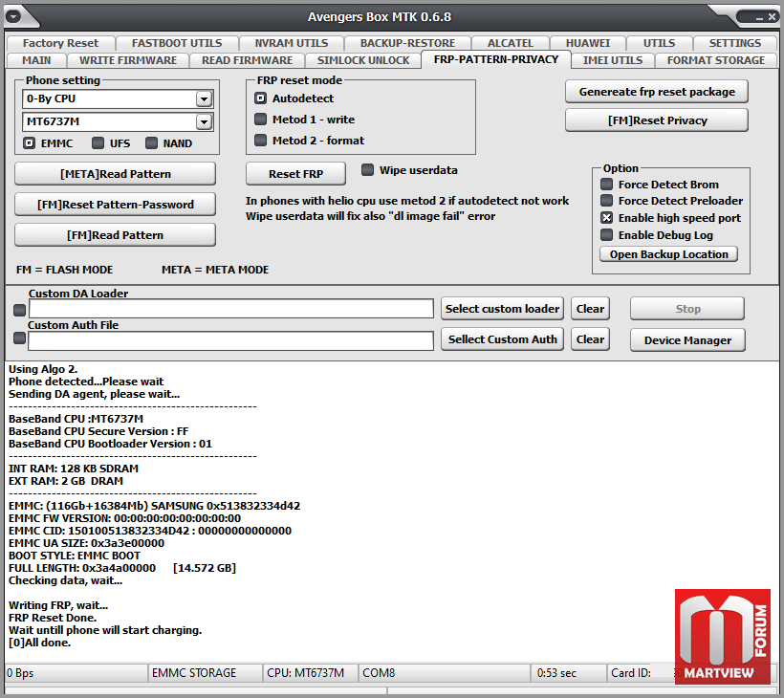Click [META]Read Pattern button
This screenshot has height=698, width=784.
(116, 173)
